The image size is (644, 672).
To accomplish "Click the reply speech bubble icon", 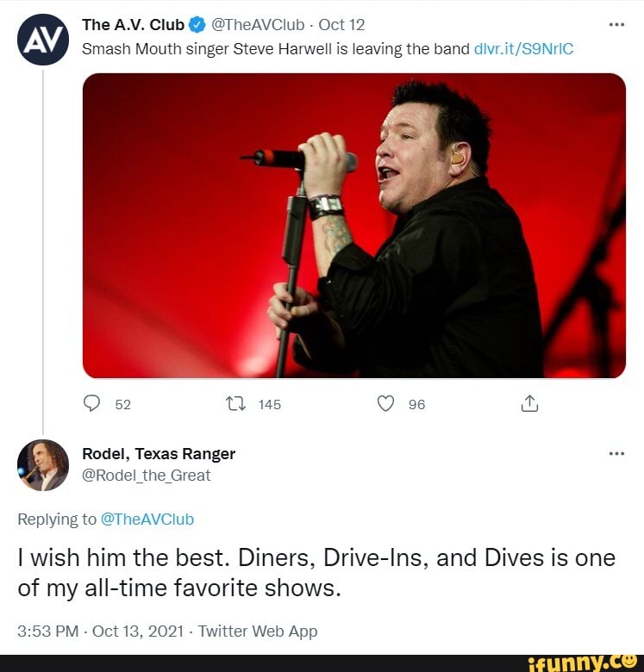I will click(x=92, y=404).
